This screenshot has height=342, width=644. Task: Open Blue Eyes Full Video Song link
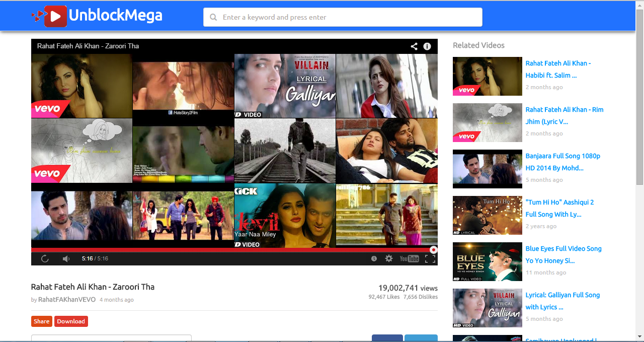[x=563, y=254]
